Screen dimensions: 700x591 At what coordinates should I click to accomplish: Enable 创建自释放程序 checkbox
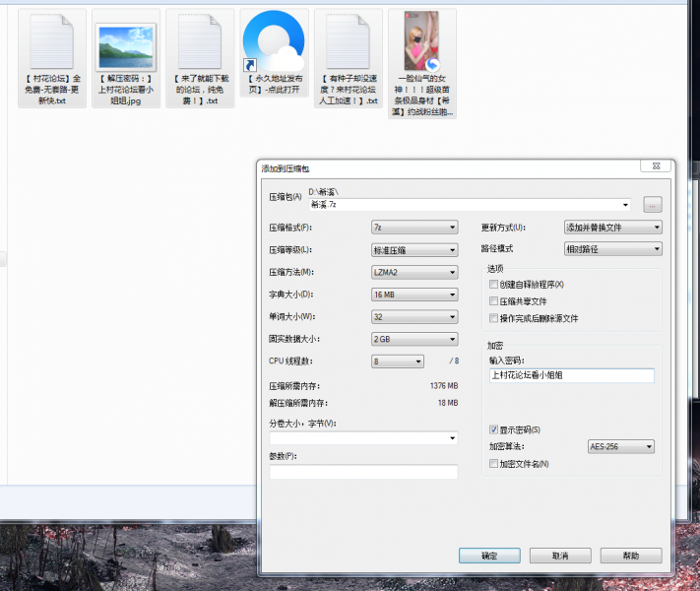(x=494, y=285)
